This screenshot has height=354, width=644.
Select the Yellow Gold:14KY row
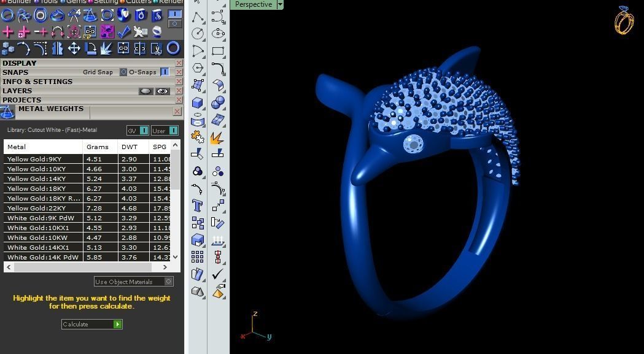87,179
